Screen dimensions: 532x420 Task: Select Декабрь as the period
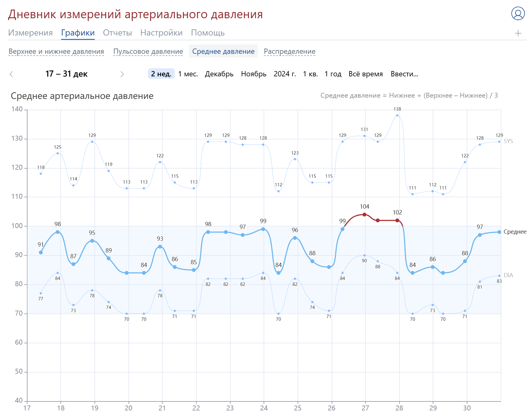pos(219,74)
